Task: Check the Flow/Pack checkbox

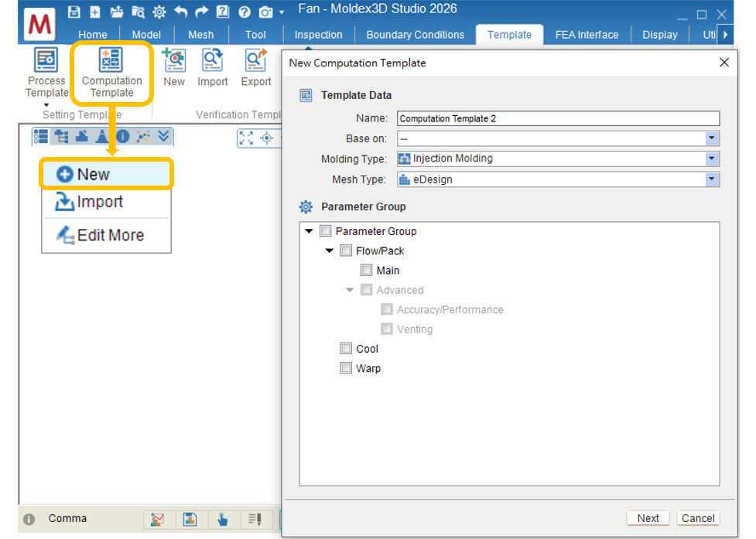Action: point(346,251)
